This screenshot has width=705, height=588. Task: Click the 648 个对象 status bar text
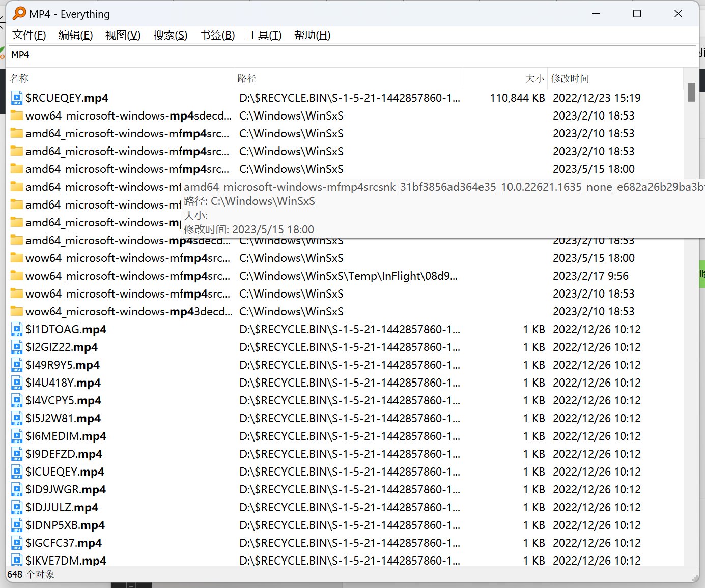[31, 574]
